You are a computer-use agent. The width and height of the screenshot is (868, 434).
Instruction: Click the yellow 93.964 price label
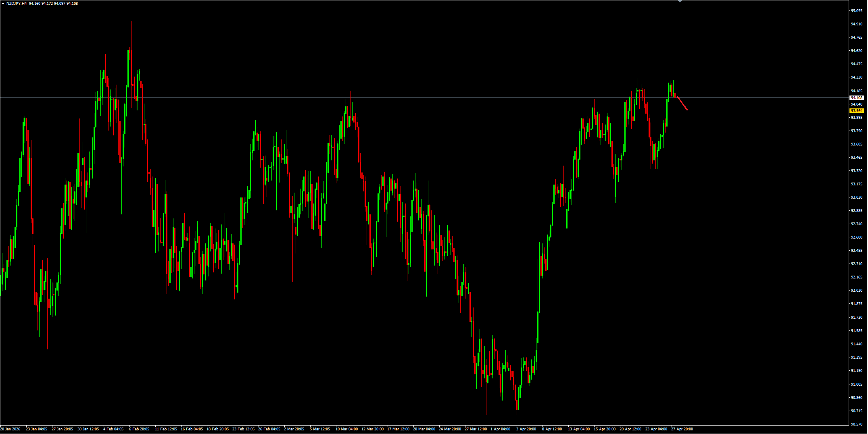[857, 110]
